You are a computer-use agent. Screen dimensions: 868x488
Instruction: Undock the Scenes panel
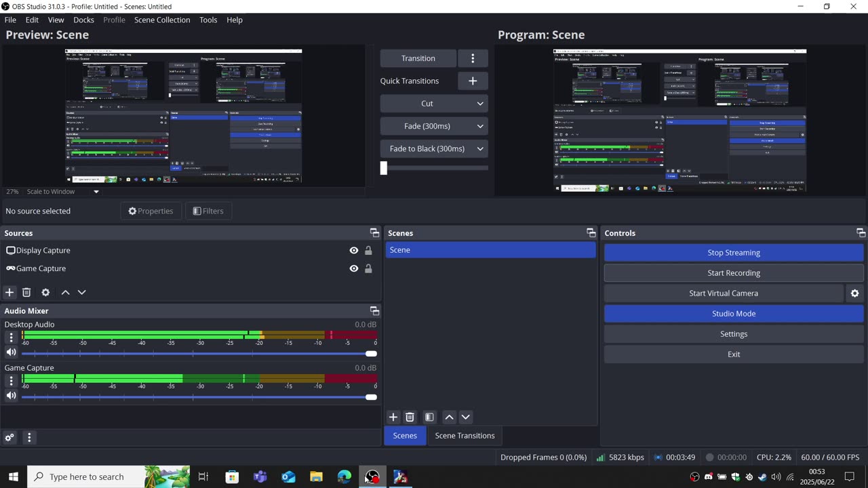pos(591,233)
